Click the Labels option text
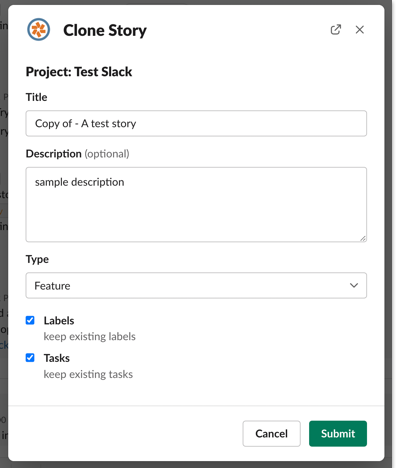The width and height of the screenshot is (396, 468). [x=59, y=321]
